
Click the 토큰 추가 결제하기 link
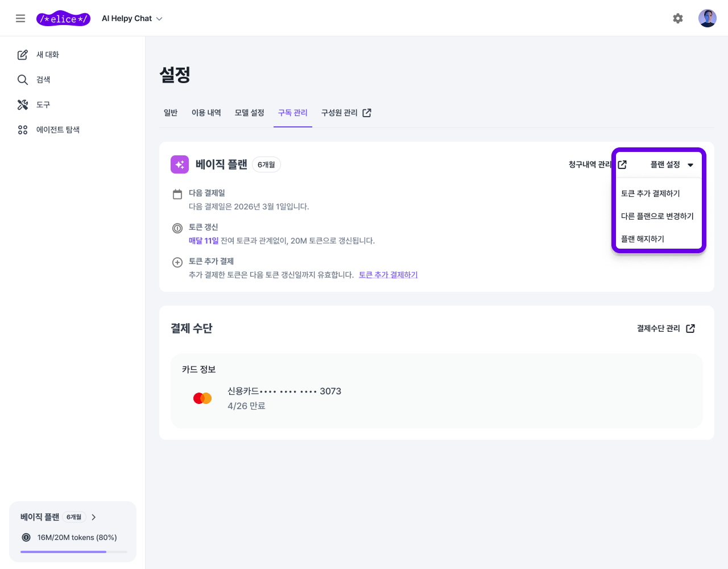click(x=388, y=274)
